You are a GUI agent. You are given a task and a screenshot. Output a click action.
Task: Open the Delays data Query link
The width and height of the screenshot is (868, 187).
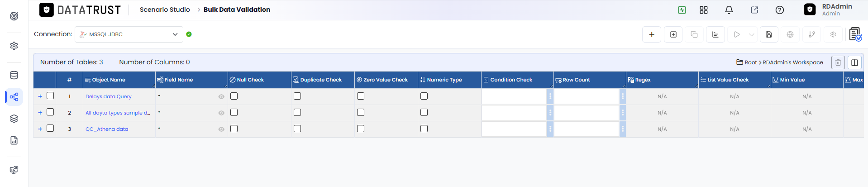click(x=109, y=96)
